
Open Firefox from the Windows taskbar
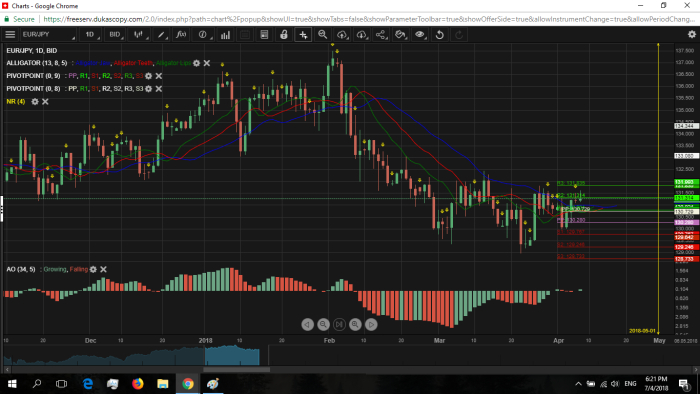pos(138,384)
